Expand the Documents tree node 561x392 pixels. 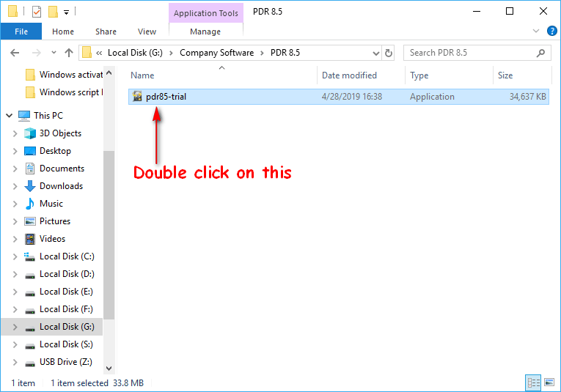[x=15, y=169]
